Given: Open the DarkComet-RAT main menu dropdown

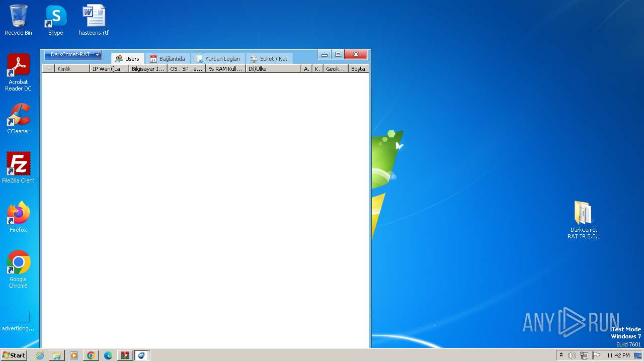Looking at the screenshot, I should 73,54.
